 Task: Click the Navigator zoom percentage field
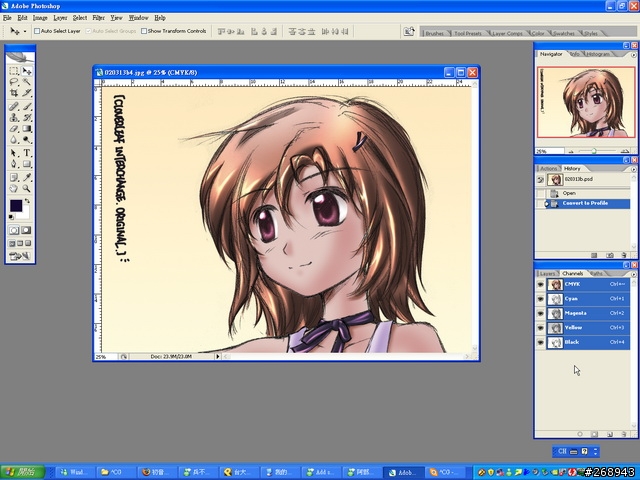pos(549,151)
